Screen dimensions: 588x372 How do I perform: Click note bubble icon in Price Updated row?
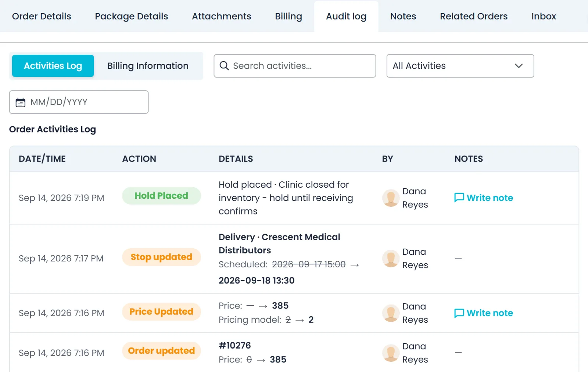click(459, 313)
